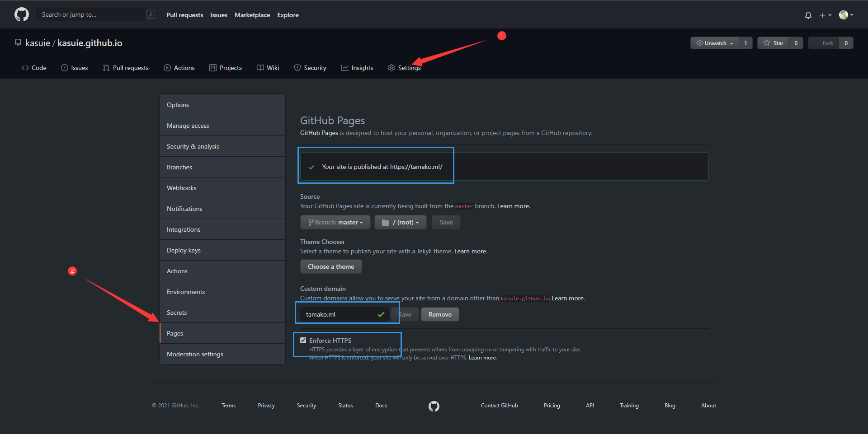This screenshot has height=434, width=868.
Task: Click Learn more beside Source description
Action: (514, 206)
